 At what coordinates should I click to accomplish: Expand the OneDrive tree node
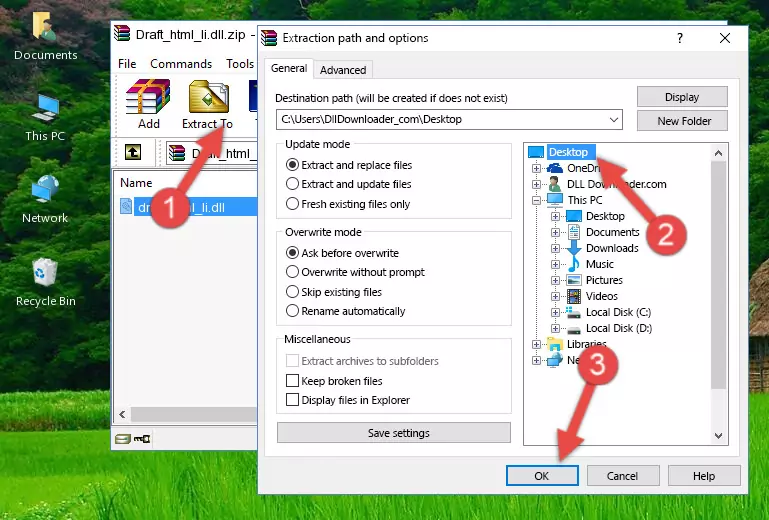point(536,168)
